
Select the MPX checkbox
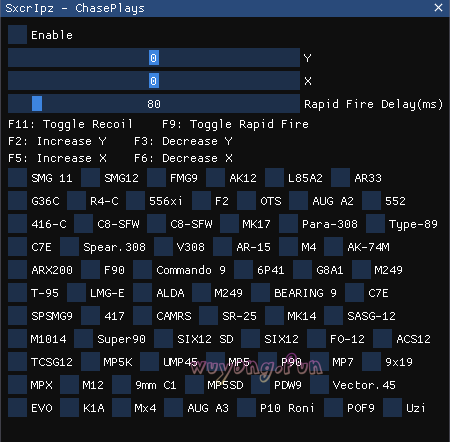[x=17, y=385]
